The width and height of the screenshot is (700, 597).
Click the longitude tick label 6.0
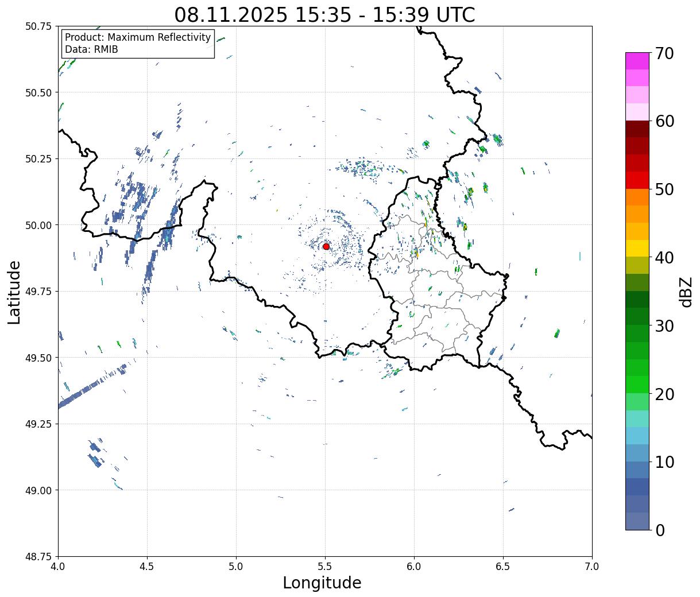414,567
